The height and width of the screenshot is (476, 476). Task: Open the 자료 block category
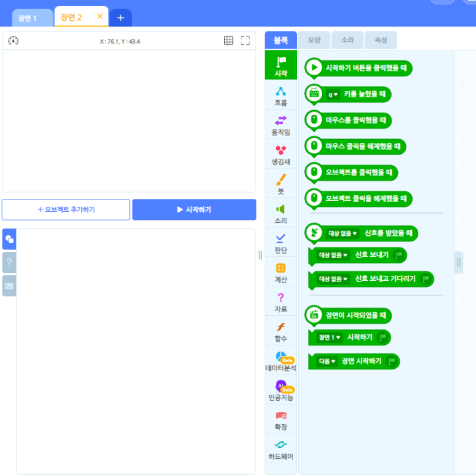tap(281, 301)
